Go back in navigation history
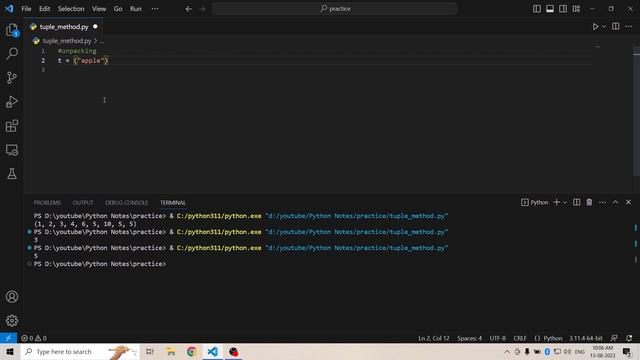 [189, 9]
